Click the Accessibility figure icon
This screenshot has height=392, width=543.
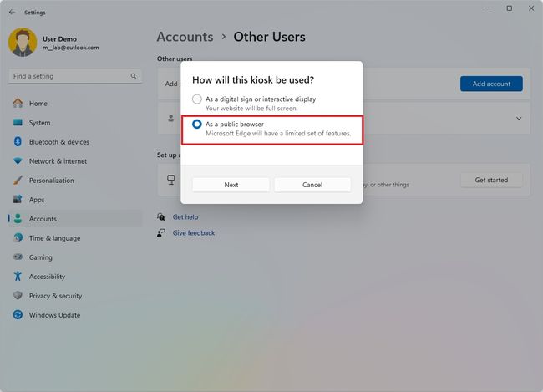(x=18, y=277)
